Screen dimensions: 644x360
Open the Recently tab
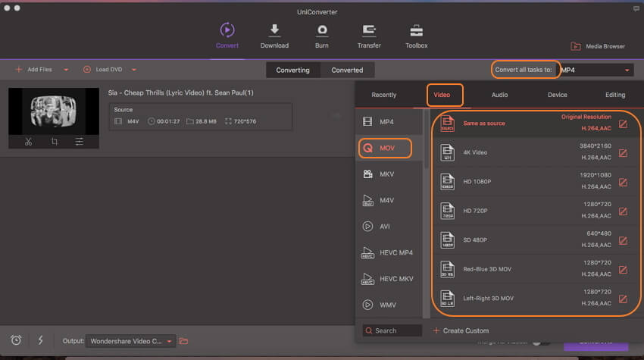[x=383, y=95]
